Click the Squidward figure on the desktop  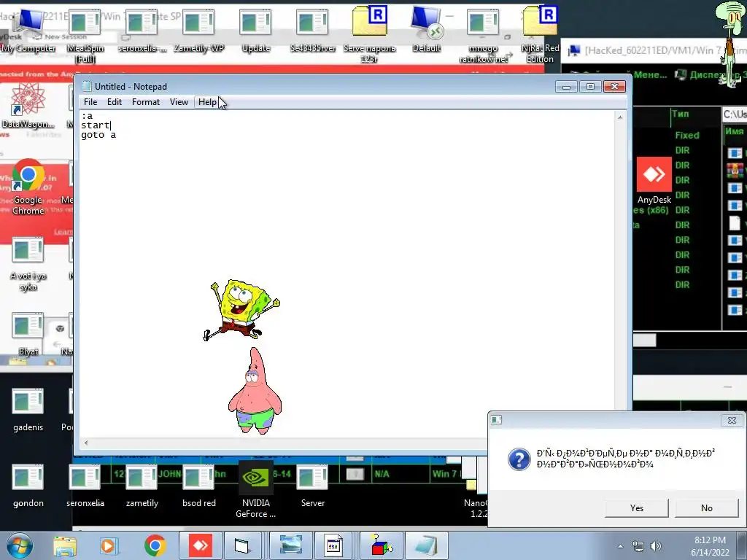[731, 44]
